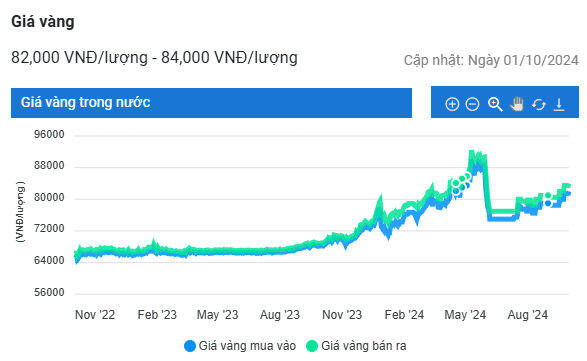Click the green data point marker near Aug '24

tap(548, 195)
